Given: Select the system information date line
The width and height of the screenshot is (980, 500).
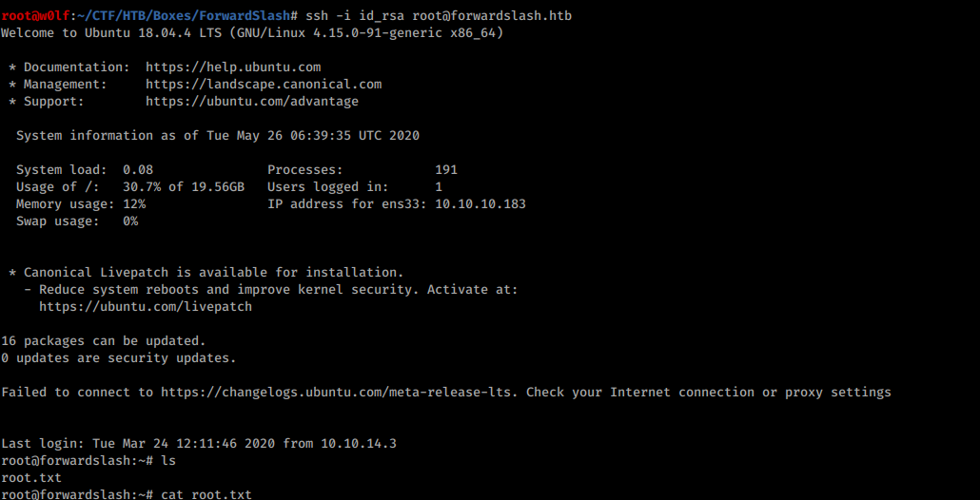Looking at the screenshot, I should tap(218, 135).
